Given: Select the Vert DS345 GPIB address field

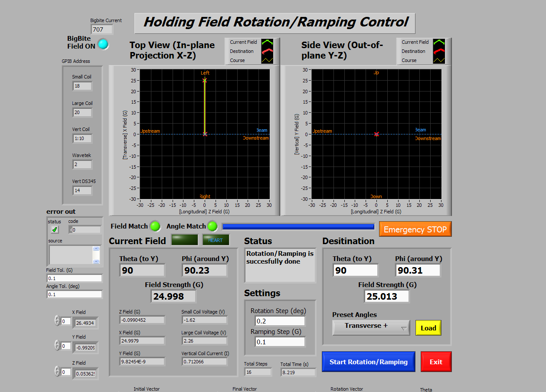Looking at the screenshot, I should pyautogui.click(x=82, y=190).
